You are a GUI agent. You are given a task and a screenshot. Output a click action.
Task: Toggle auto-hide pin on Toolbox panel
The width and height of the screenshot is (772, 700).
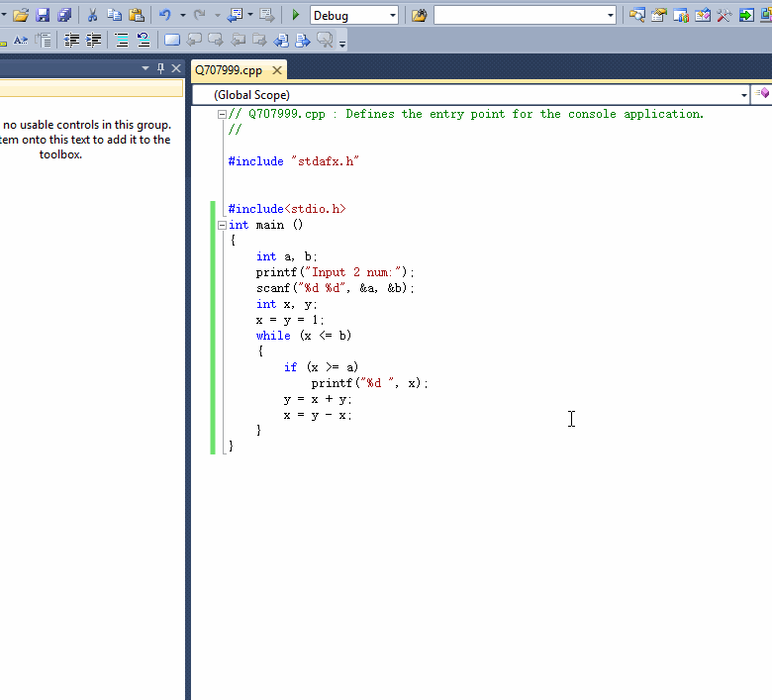pos(160,68)
